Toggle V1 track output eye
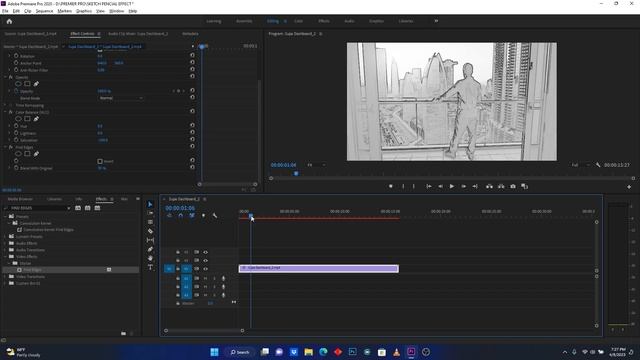This screenshot has width=640, height=360. coord(205,269)
